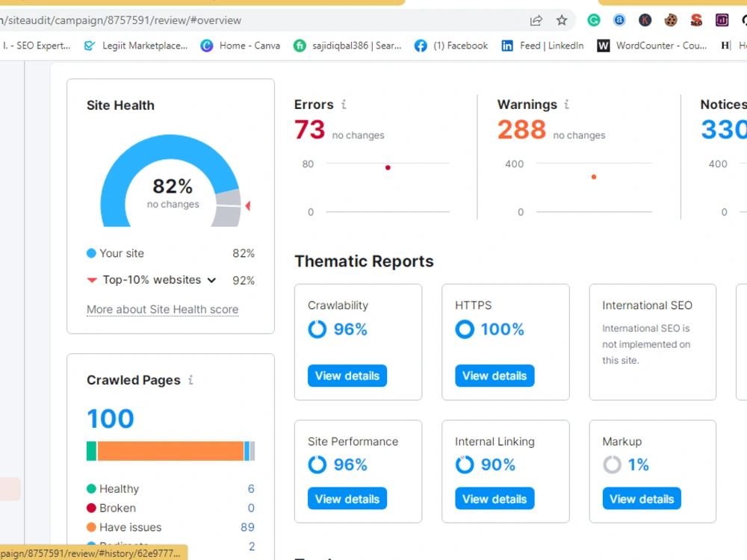Open the red SEO extension icon

point(696,20)
